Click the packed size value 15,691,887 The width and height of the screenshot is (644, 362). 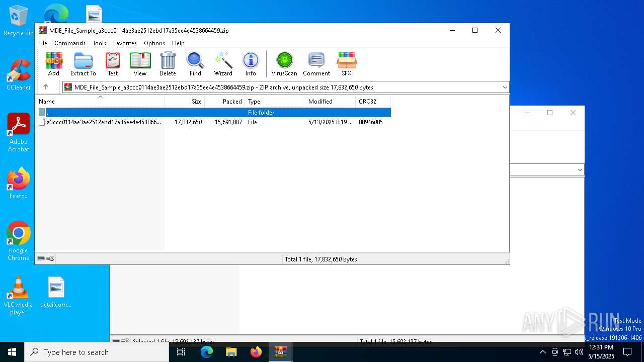[228, 122]
